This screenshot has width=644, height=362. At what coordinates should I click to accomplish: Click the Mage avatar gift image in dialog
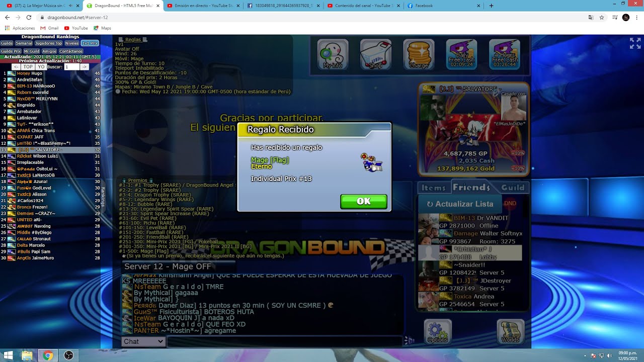pyautogui.click(x=371, y=163)
